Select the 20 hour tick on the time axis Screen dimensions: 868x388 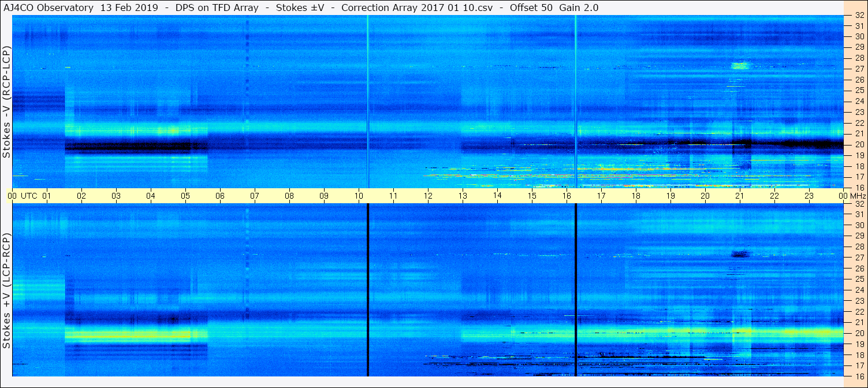pyautogui.click(x=705, y=196)
